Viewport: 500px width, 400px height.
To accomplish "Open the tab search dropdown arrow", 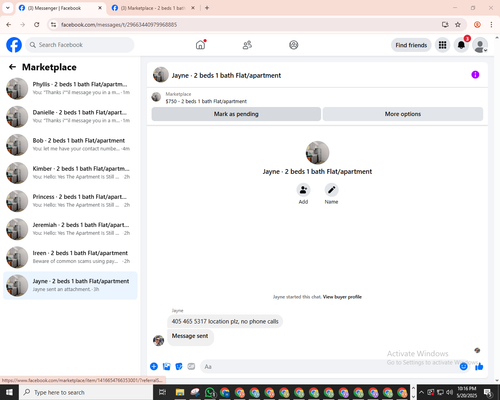I will [x=8, y=8].
